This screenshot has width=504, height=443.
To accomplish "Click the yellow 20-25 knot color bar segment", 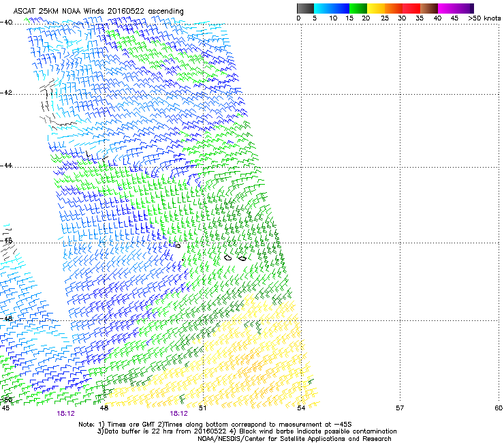I will [376, 8].
